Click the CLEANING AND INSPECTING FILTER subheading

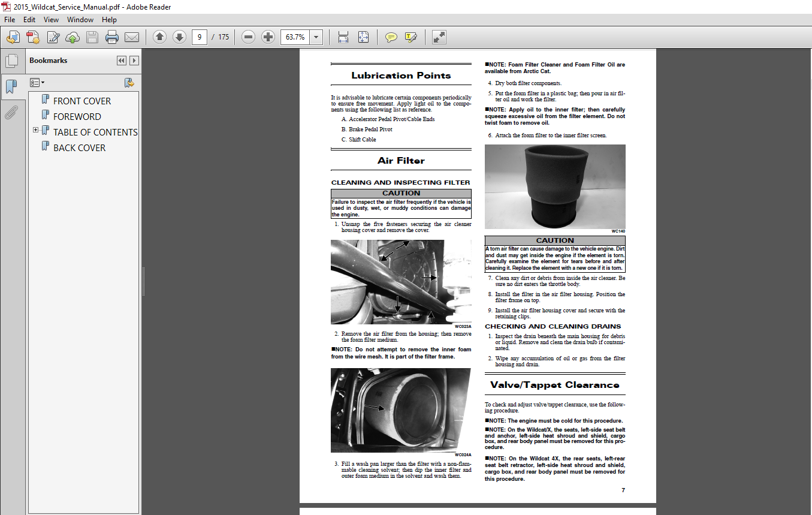coord(400,182)
